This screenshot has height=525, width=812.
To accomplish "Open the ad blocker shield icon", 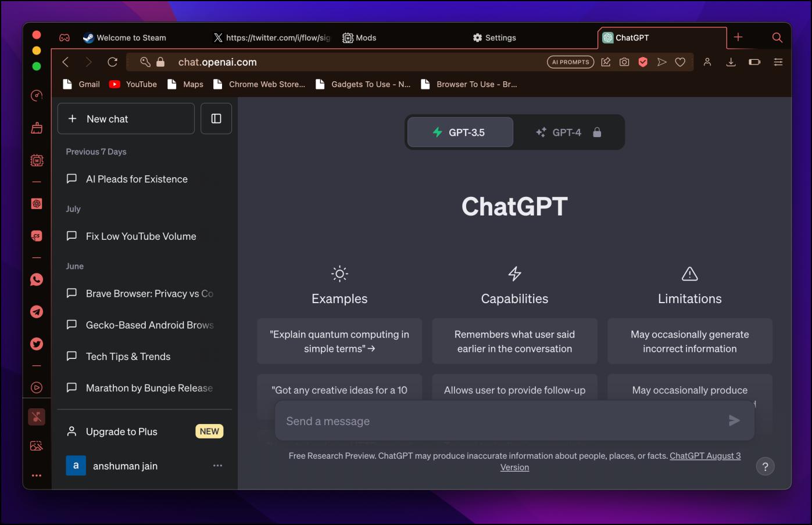I will 643,62.
